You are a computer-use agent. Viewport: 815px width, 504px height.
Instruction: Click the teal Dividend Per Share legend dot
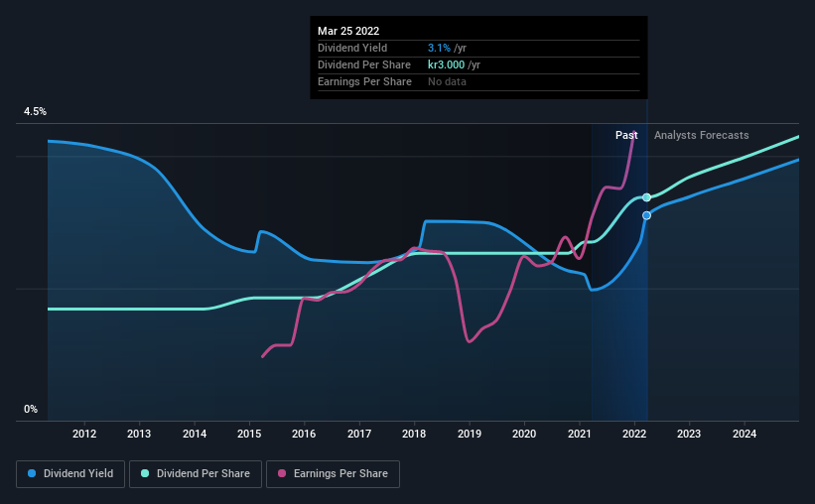point(145,473)
